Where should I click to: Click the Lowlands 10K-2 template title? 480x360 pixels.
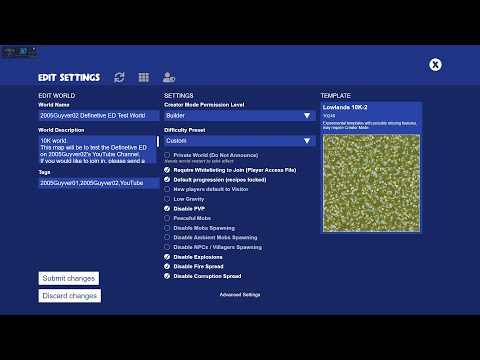point(345,107)
